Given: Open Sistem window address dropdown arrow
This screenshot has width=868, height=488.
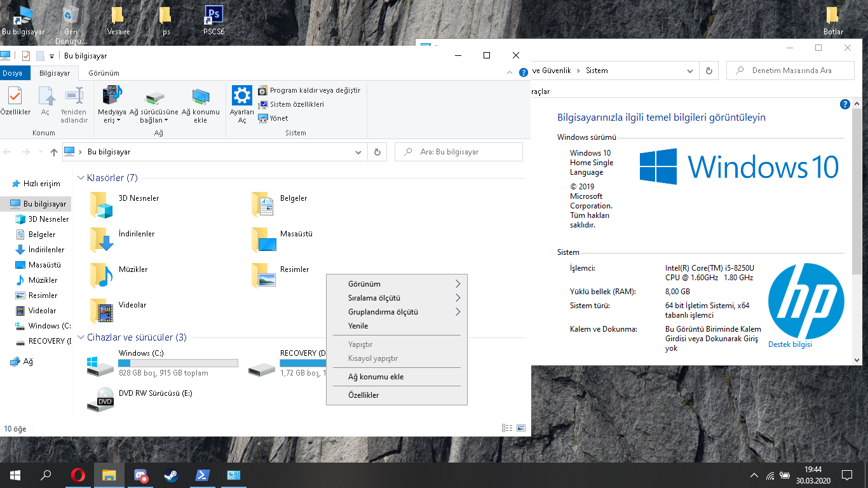Looking at the screenshot, I should tap(689, 71).
